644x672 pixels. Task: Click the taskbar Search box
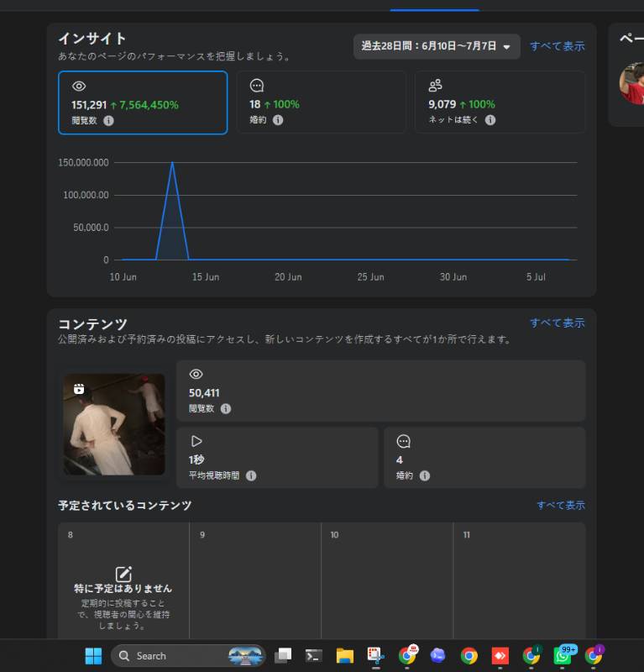pyautogui.click(x=189, y=656)
